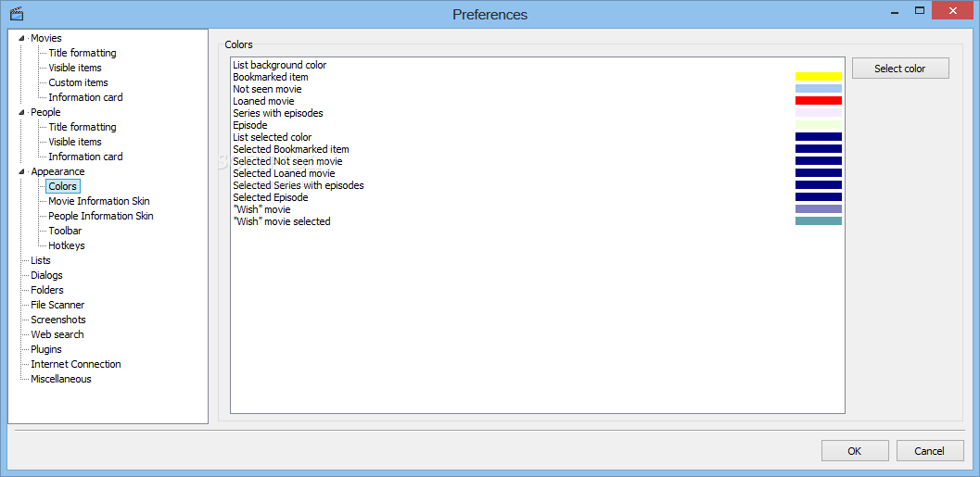This screenshot has width=980, height=477.
Task: Select the Episode color row
Action: point(538,125)
